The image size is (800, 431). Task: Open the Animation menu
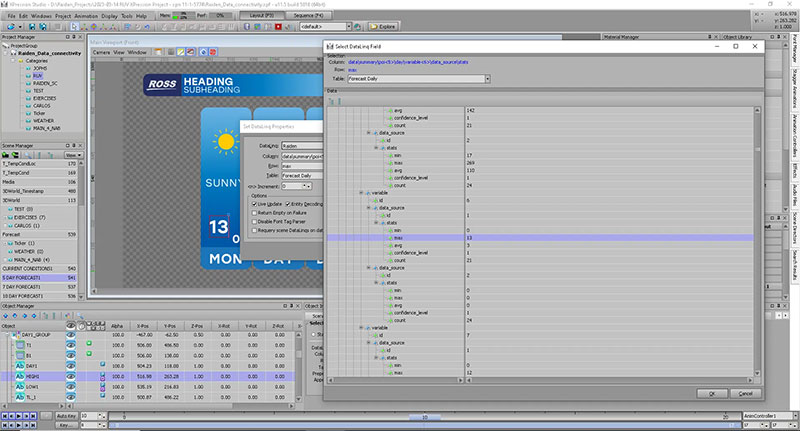tap(88, 16)
